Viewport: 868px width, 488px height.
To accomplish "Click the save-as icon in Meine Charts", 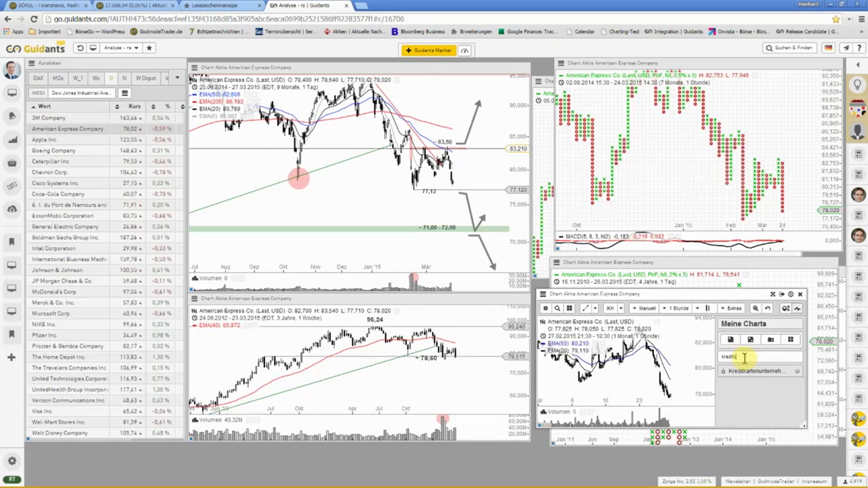I will [x=750, y=339].
